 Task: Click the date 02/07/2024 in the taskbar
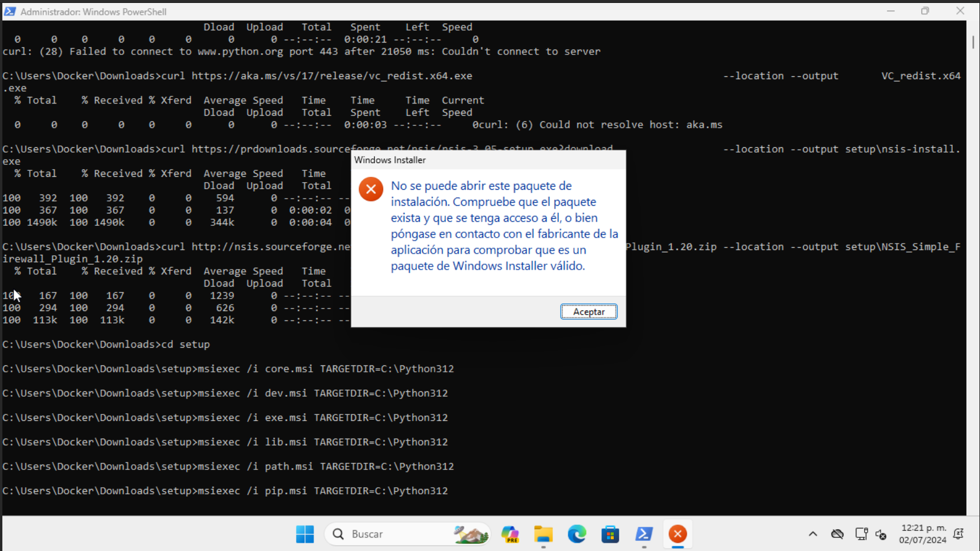click(923, 540)
